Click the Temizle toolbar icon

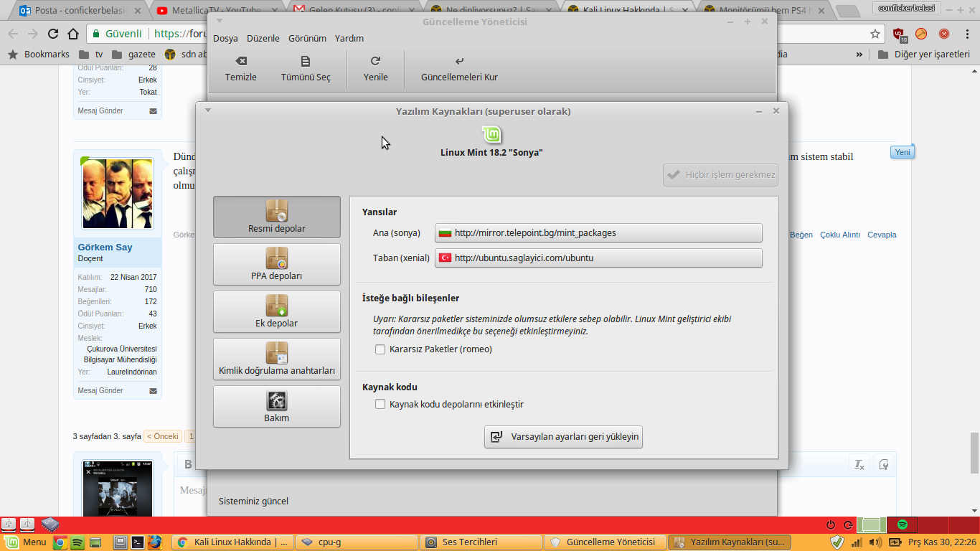(241, 69)
